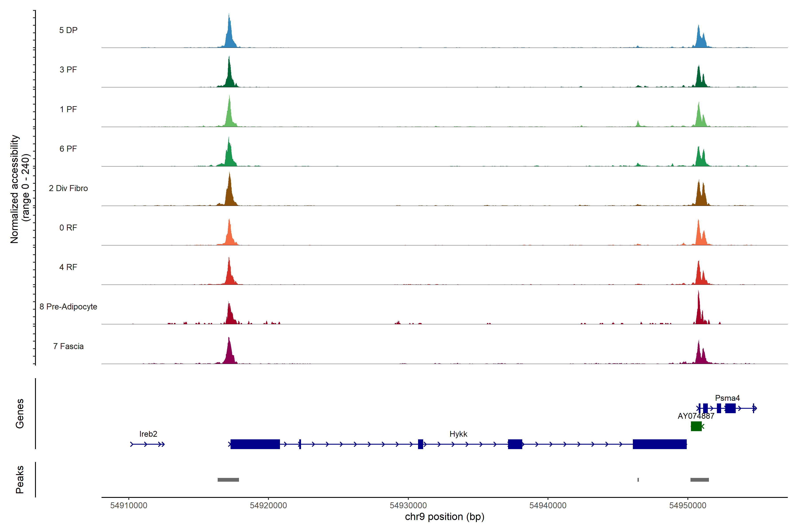Click the 7 Fascia track label
The height and width of the screenshot is (532, 798).
click(68, 346)
